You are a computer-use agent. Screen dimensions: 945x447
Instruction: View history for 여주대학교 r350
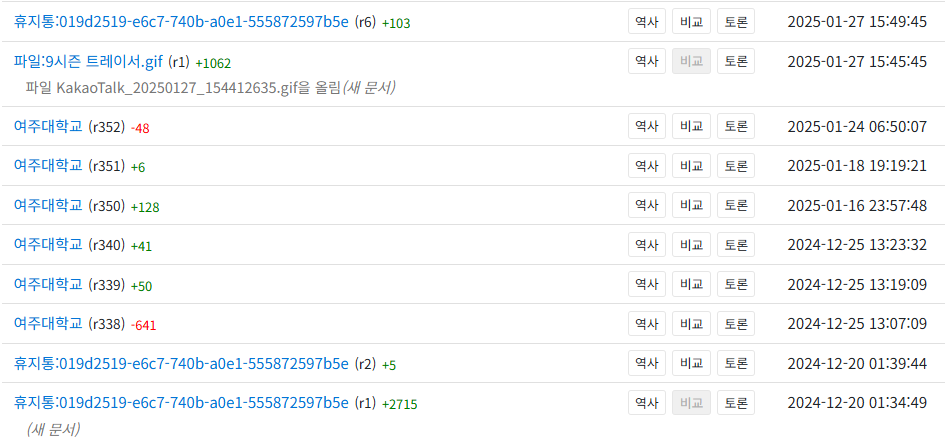point(646,206)
